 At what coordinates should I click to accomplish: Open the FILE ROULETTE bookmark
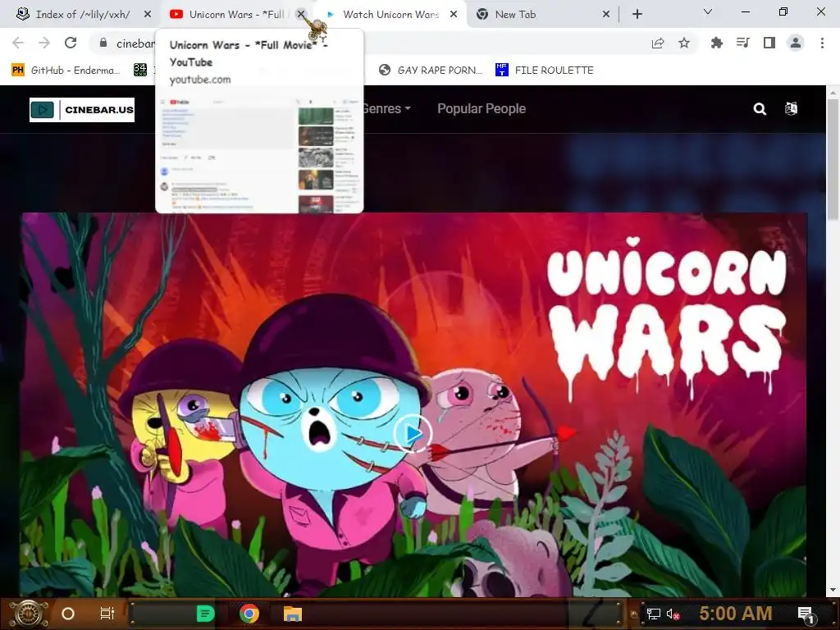pyautogui.click(x=545, y=71)
